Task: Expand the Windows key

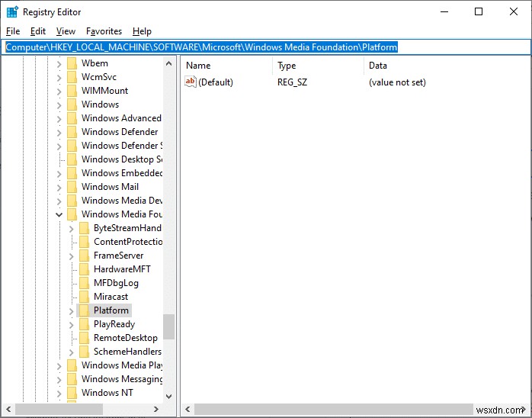Action: [59, 105]
